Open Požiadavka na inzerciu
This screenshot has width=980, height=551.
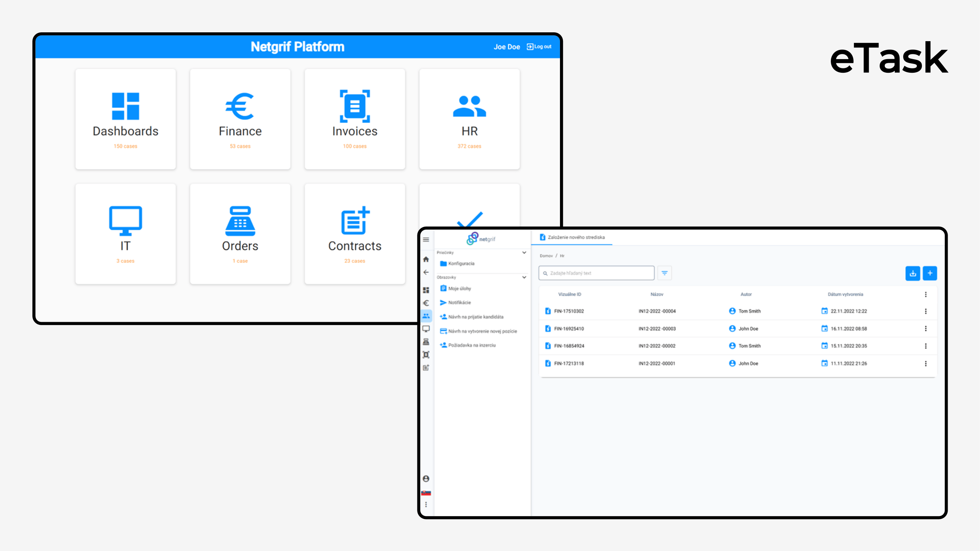coord(468,345)
